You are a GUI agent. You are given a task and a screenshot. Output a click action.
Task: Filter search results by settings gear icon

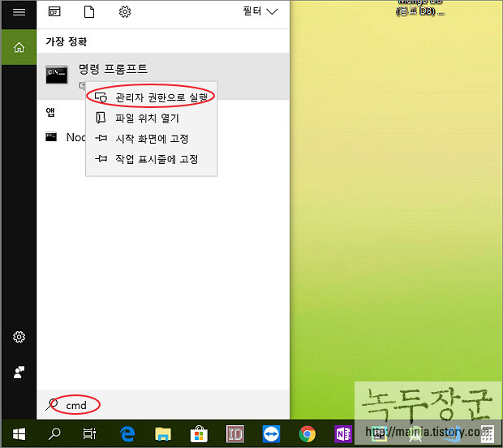click(125, 12)
